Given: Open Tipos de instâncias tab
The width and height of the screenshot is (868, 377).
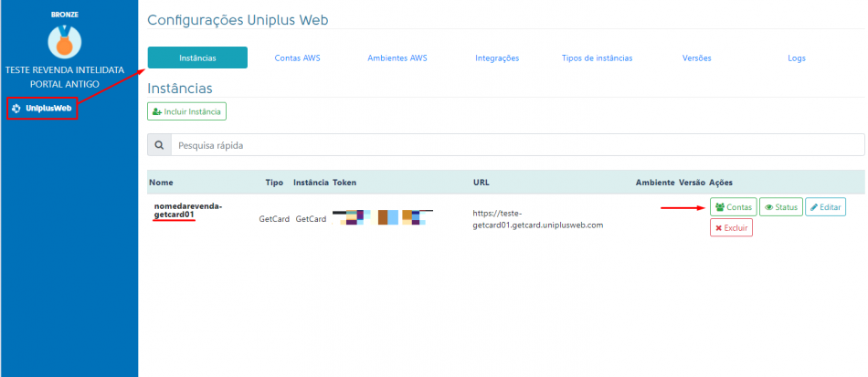Looking at the screenshot, I should [597, 58].
